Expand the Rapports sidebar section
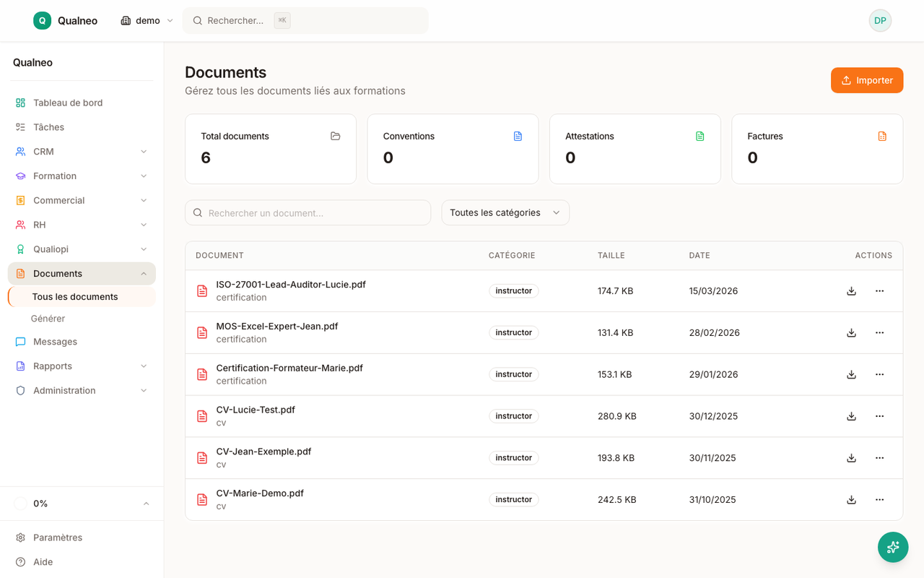 click(x=82, y=366)
